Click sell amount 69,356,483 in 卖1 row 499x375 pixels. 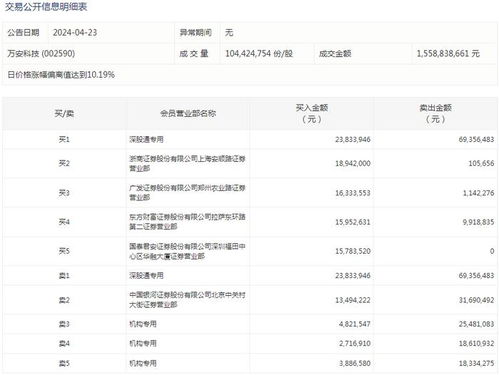coord(476,276)
